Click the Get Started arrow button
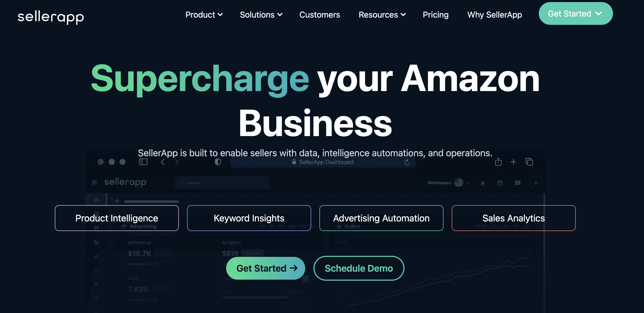Image resolution: width=644 pixels, height=313 pixels. point(266,268)
